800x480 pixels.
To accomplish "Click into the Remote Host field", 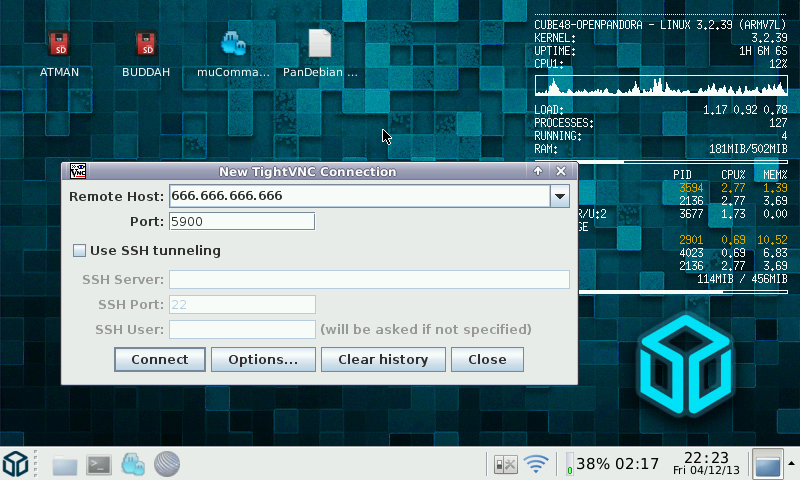I will tap(360, 196).
